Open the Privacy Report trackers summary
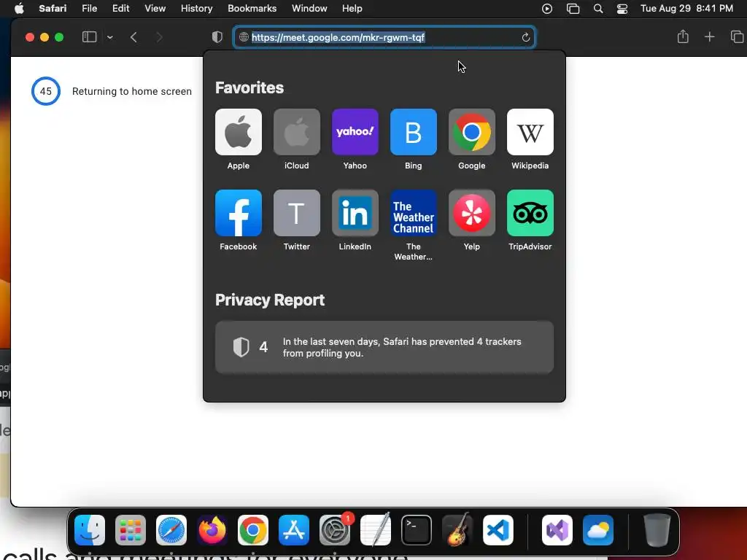 click(384, 347)
